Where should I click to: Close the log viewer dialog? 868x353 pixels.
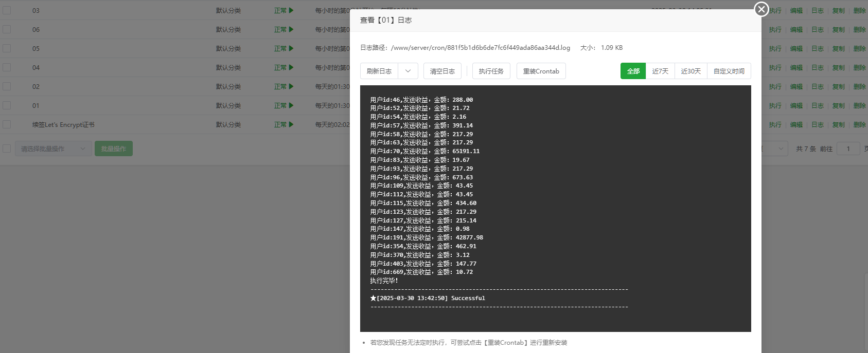(761, 9)
